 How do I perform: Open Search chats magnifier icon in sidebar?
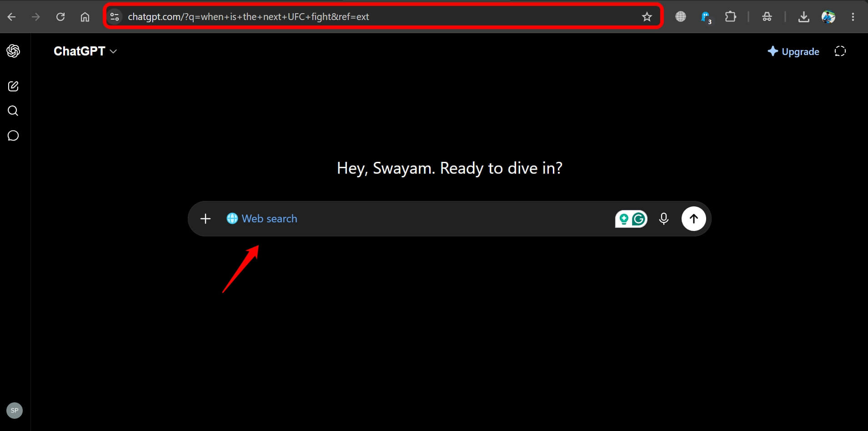[13, 111]
